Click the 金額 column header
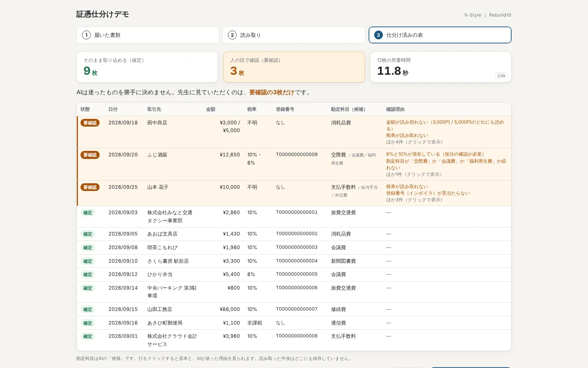The width and height of the screenshot is (588, 368). pos(211,109)
